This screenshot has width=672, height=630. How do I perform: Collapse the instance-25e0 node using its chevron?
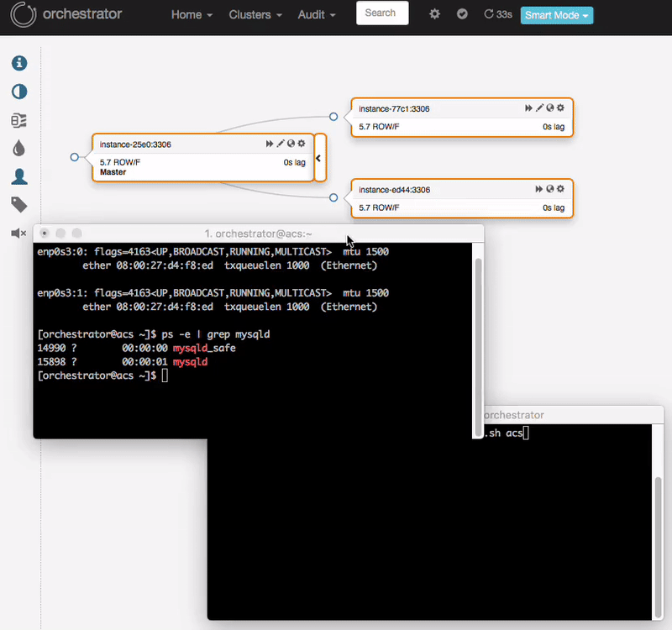(318, 158)
